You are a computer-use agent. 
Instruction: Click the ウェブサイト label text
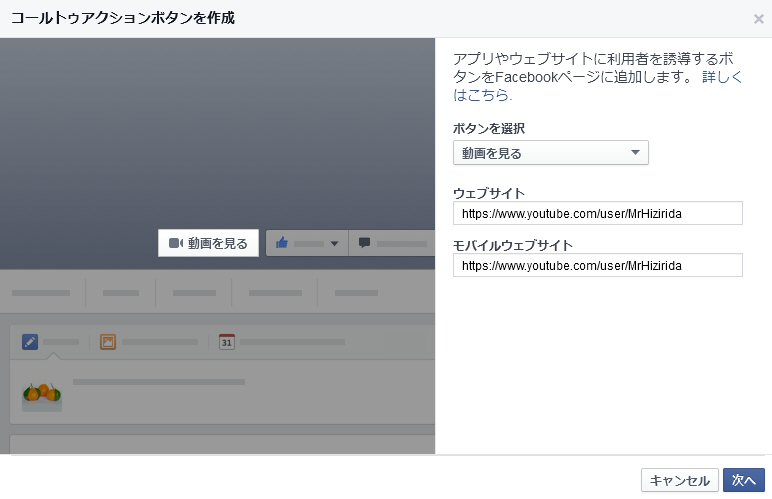point(489,193)
